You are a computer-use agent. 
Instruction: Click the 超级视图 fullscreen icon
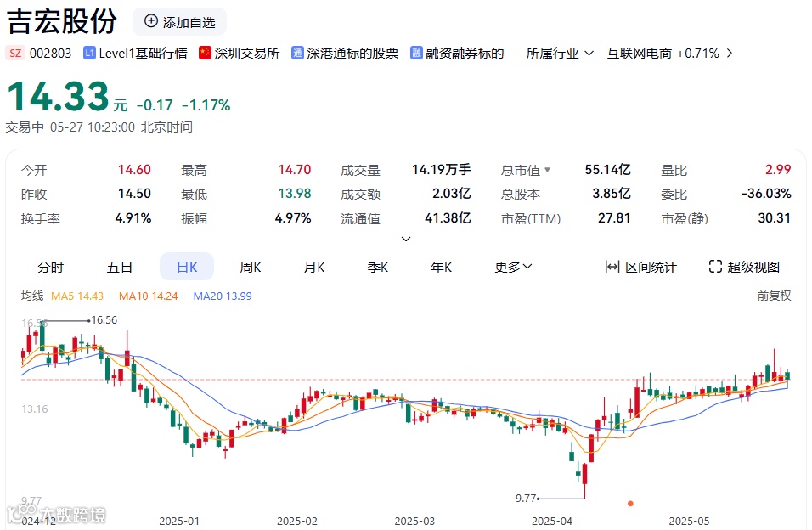pos(715,267)
